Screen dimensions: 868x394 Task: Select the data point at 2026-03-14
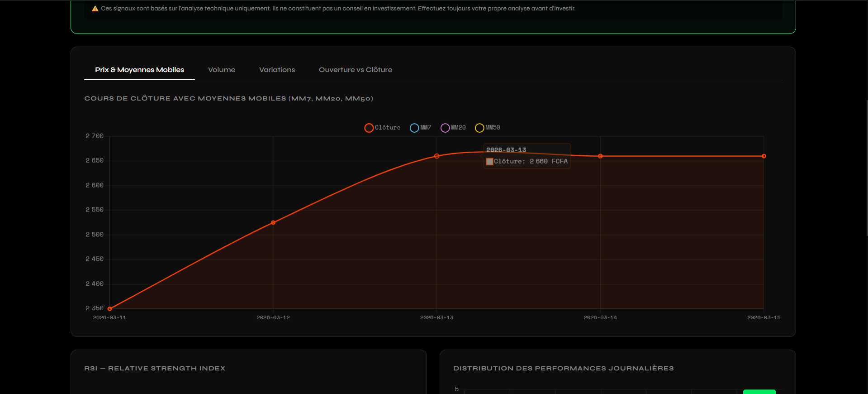coord(600,156)
